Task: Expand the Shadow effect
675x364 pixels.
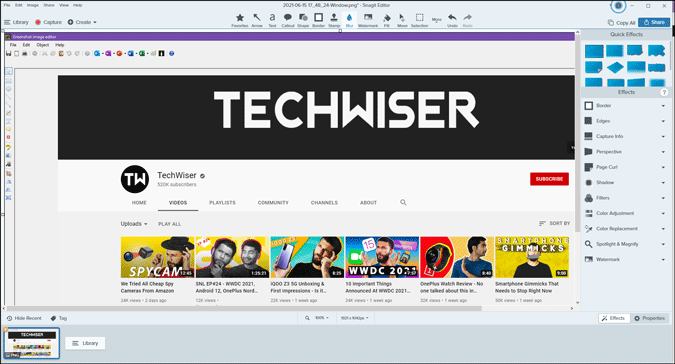Action: 663,183
